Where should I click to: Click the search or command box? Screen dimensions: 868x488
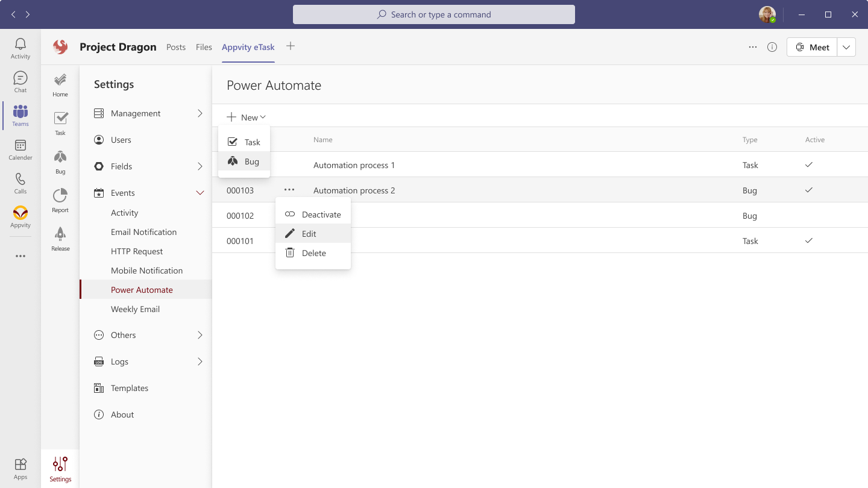434,14
